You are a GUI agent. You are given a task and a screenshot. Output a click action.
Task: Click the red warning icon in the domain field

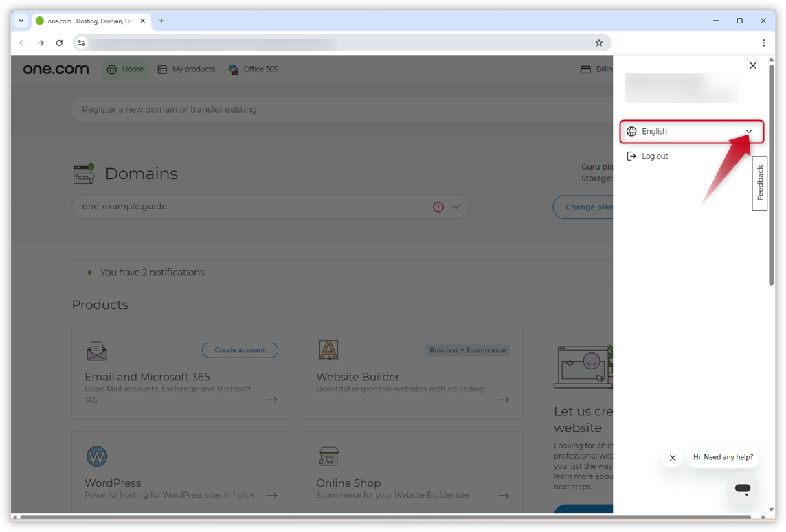click(x=438, y=207)
